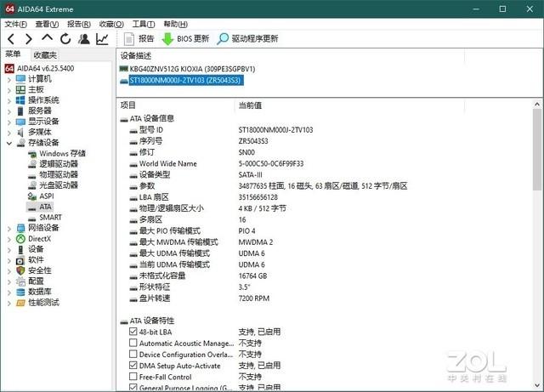Click the 操作系统 Windows logo icon
544x392 pixels.
20,100
